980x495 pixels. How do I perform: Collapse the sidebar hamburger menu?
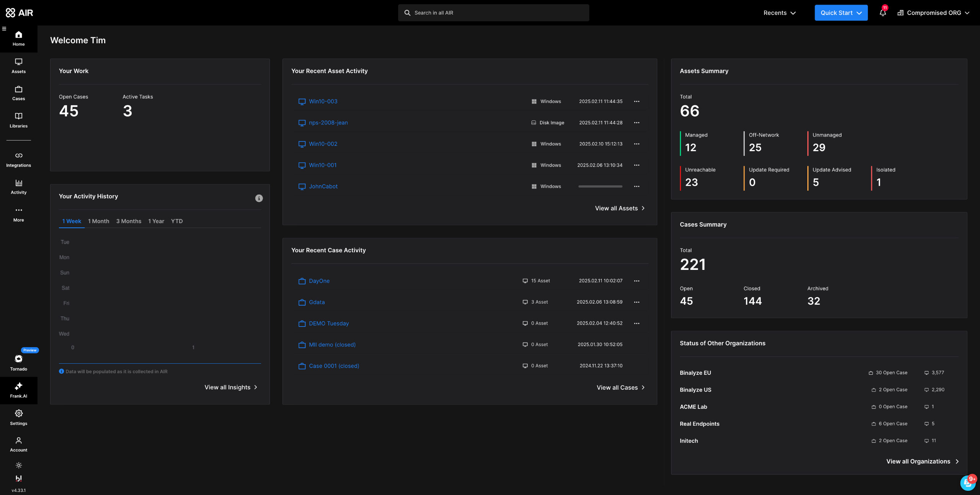(4, 29)
